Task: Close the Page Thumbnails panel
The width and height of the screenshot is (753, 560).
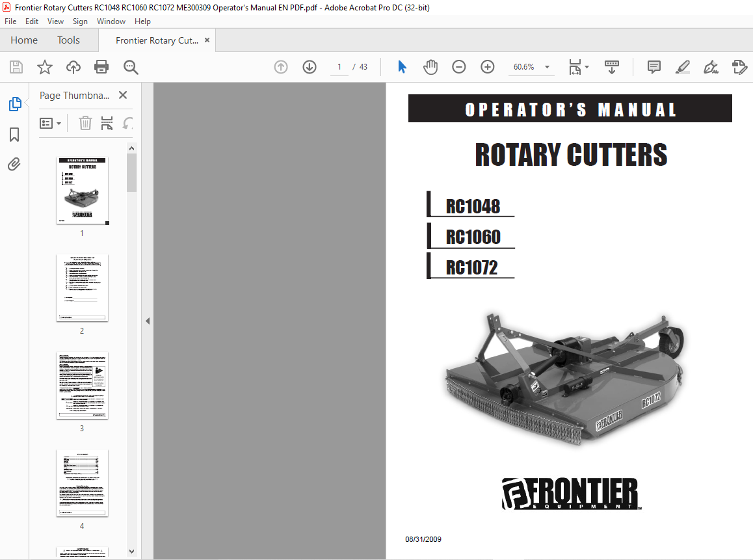Action: [123, 95]
